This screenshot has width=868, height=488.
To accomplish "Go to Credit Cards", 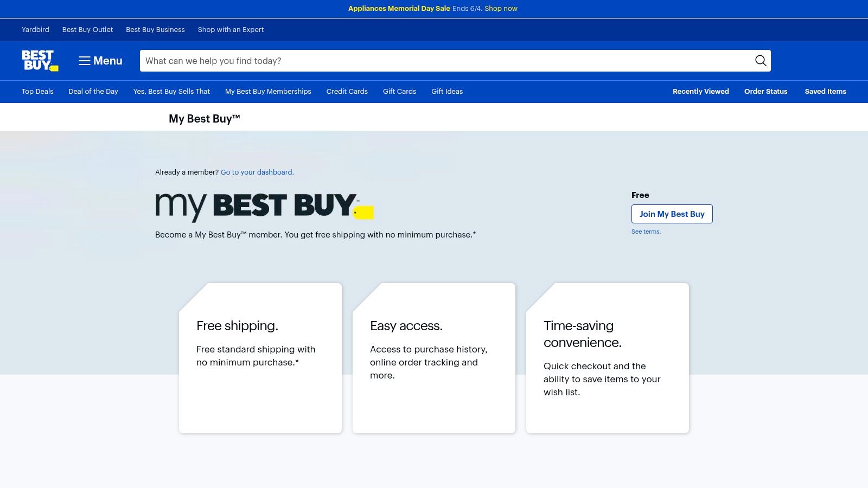I will [x=347, y=92].
